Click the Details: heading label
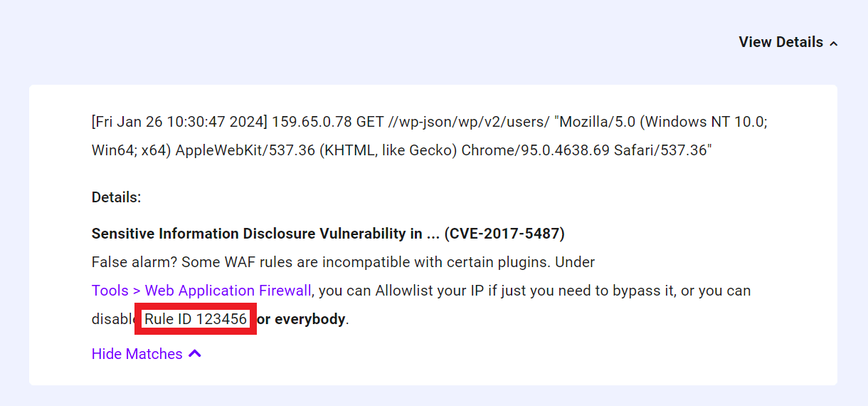 coord(117,197)
